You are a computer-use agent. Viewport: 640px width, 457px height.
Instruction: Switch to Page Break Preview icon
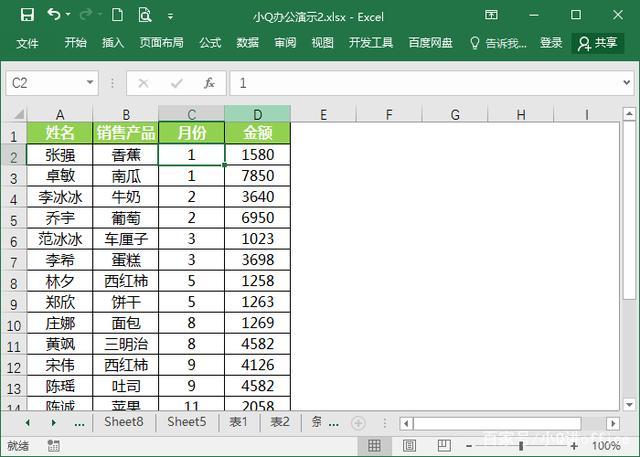click(x=444, y=446)
